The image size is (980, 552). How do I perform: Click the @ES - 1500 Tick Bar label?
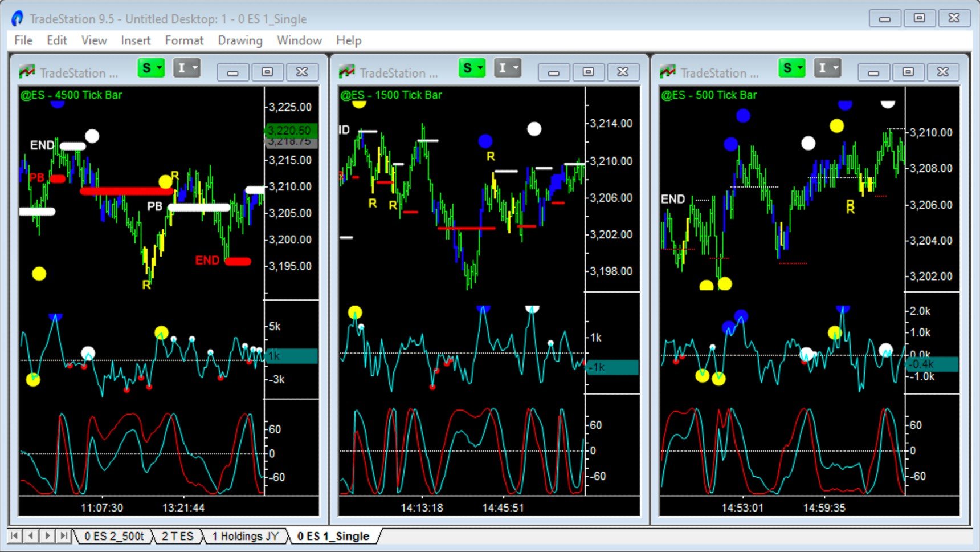coord(391,95)
